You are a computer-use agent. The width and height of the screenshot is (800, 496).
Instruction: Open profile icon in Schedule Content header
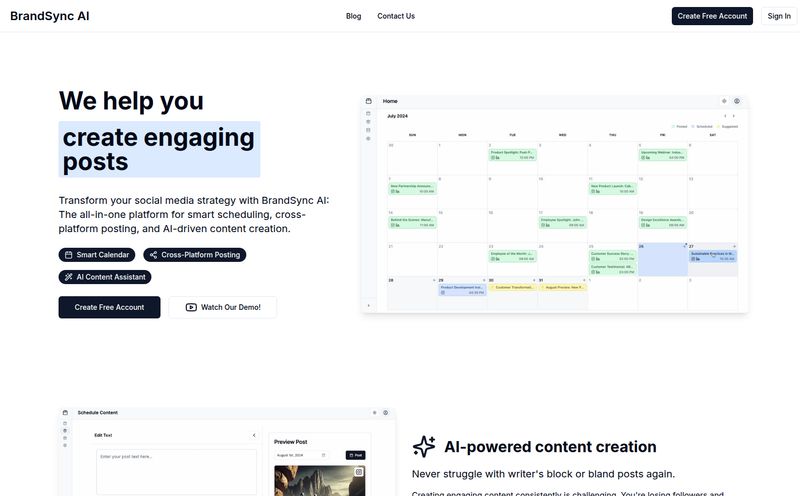click(x=386, y=412)
